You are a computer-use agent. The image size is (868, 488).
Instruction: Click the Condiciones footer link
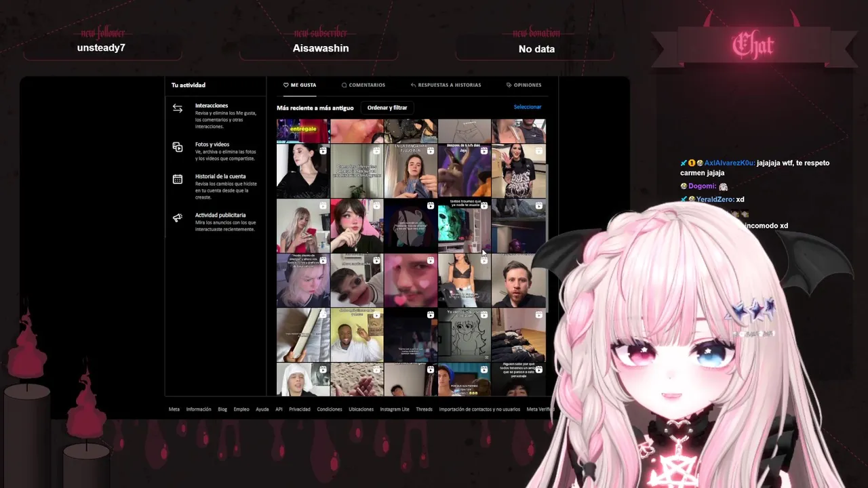(x=330, y=409)
